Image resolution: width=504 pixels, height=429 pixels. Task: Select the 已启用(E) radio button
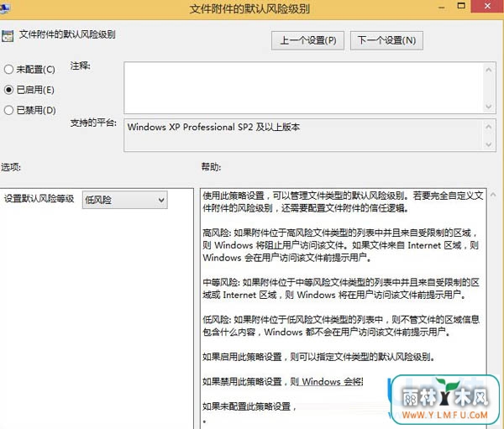8,90
